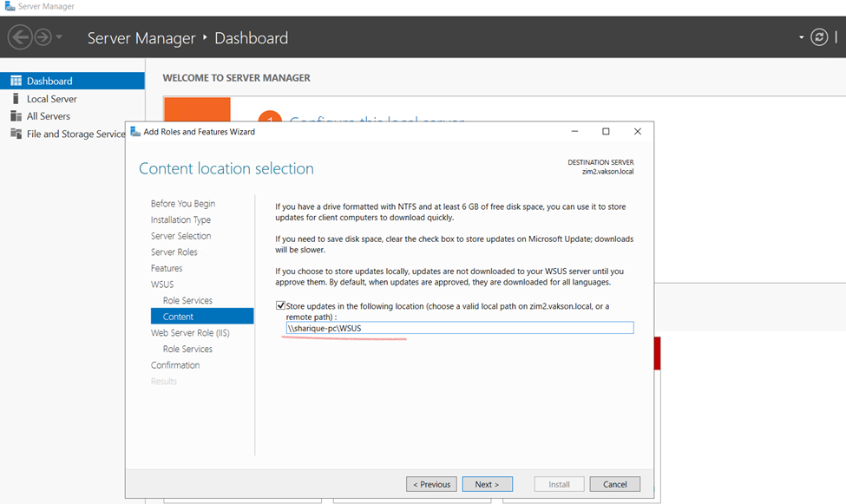Click the wizard title bar icon
Screen dimensions: 846x504
click(x=135, y=132)
